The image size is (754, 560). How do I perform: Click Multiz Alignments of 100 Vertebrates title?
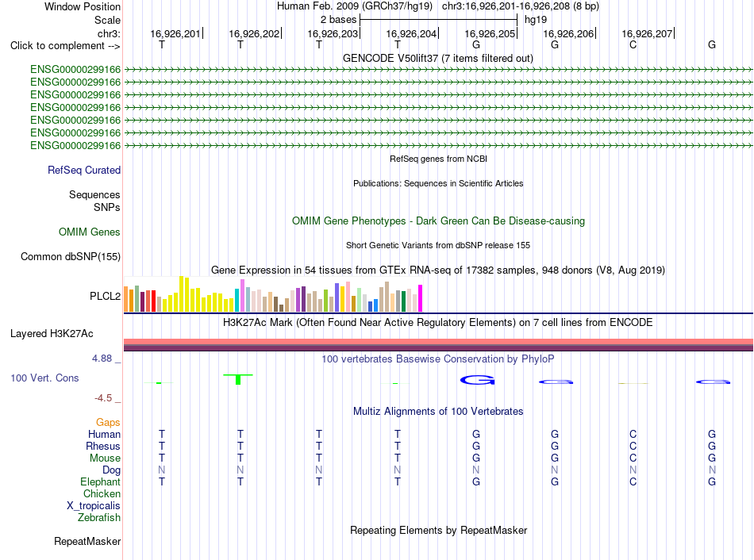[438, 412]
